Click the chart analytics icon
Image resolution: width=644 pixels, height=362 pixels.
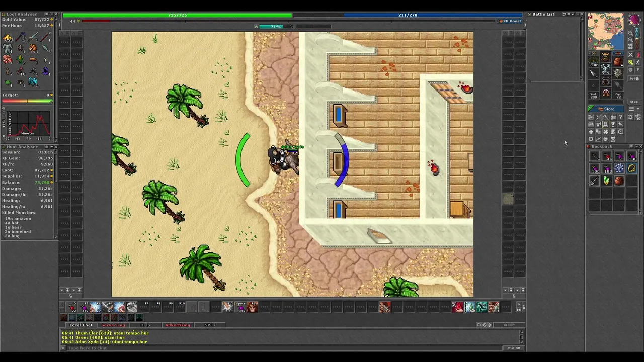pos(598,139)
